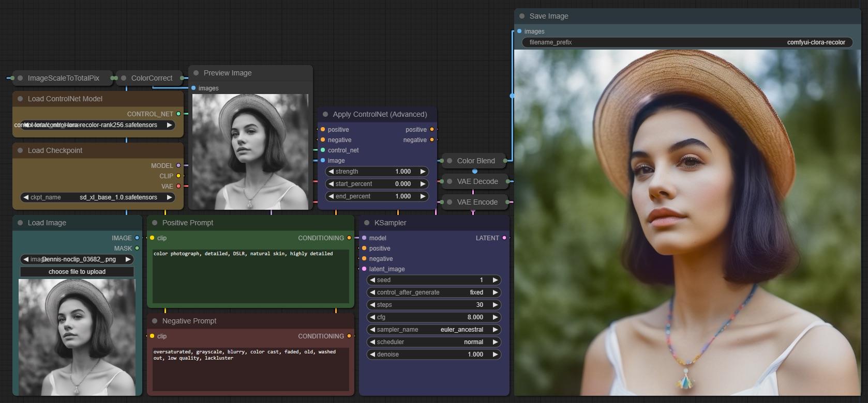This screenshot has width=868, height=403.
Task: Click the Positive Prompt node collapse dot
Action: [x=155, y=223]
